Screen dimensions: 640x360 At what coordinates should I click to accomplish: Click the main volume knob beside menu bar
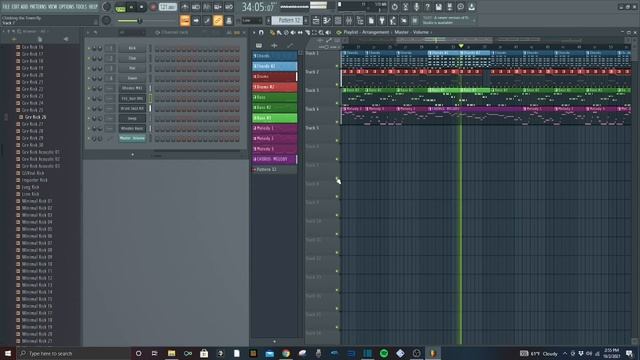click(x=107, y=7)
